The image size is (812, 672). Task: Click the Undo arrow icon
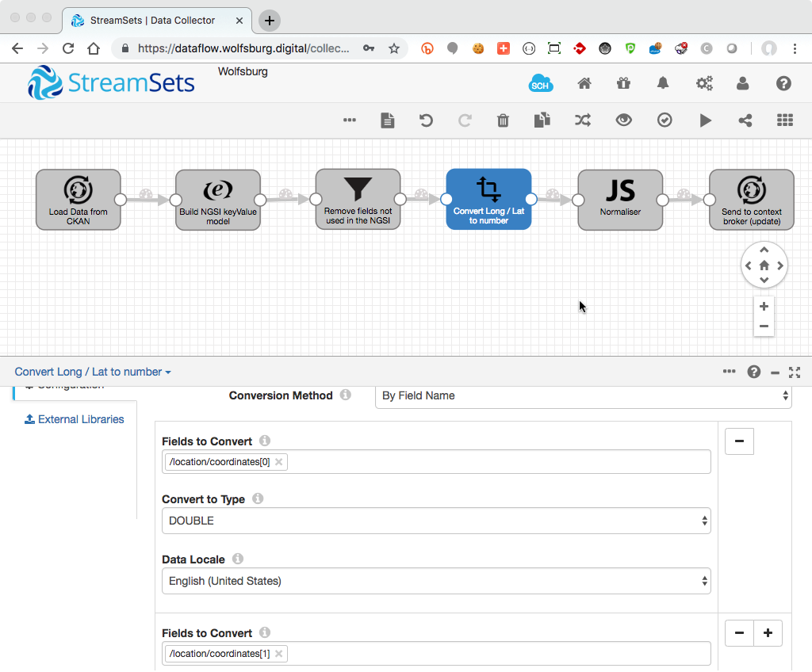426,120
